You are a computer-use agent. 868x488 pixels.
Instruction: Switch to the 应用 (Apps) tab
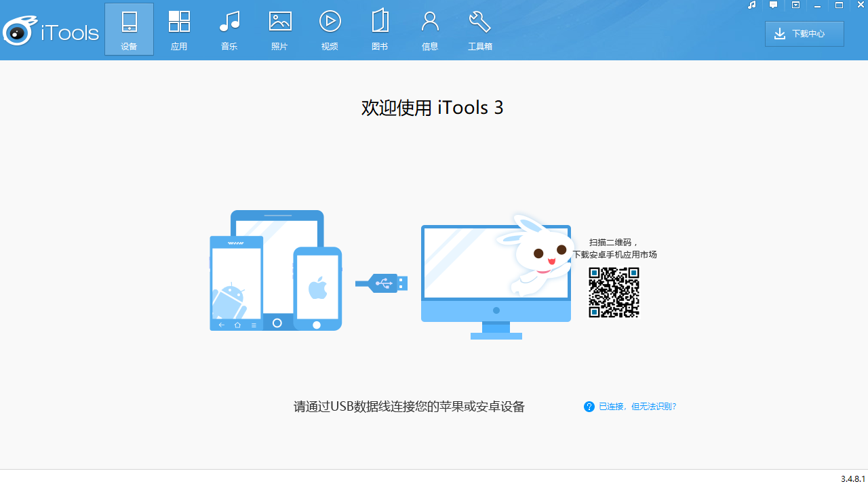179,29
